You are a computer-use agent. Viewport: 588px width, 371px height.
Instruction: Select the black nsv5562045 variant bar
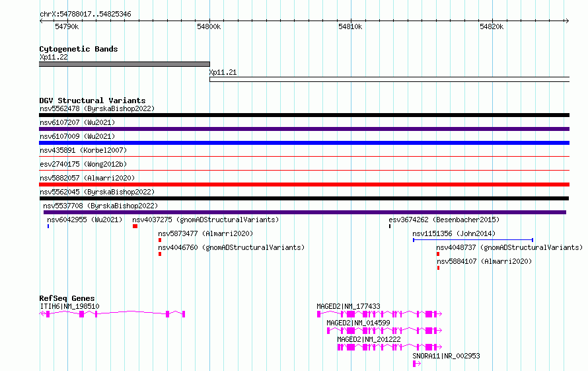click(304, 198)
